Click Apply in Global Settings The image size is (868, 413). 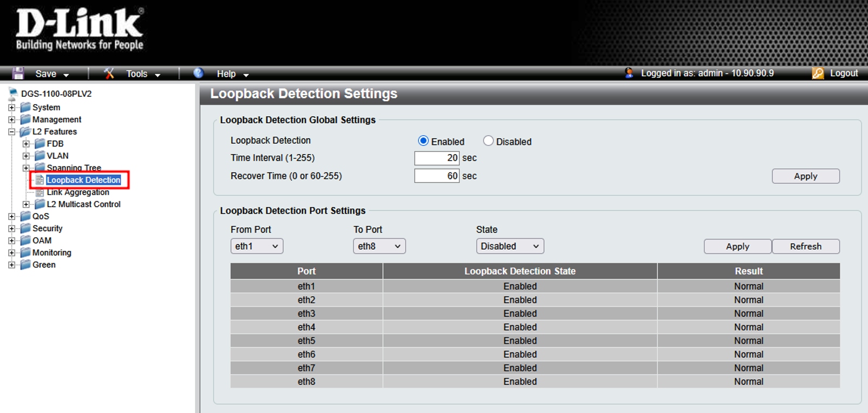pyautogui.click(x=805, y=176)
